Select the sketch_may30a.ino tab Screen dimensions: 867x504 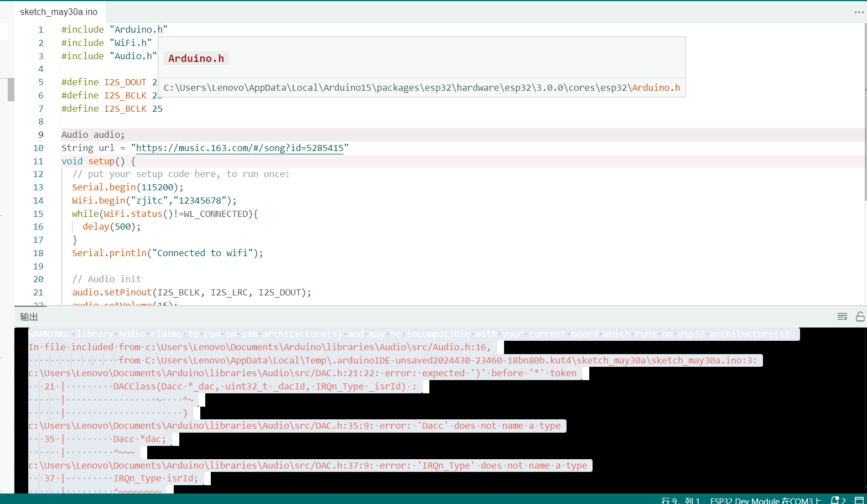[59, 12]
